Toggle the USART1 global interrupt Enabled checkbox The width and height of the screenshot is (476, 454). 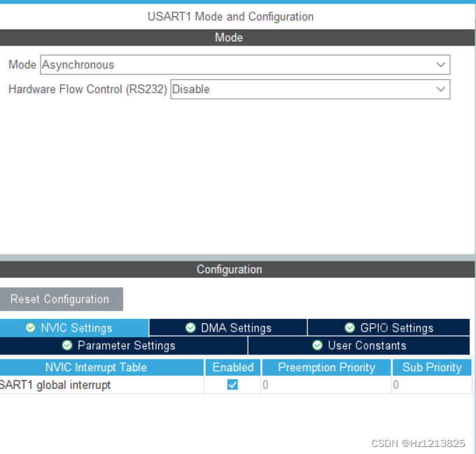click(x=232, y=385)
